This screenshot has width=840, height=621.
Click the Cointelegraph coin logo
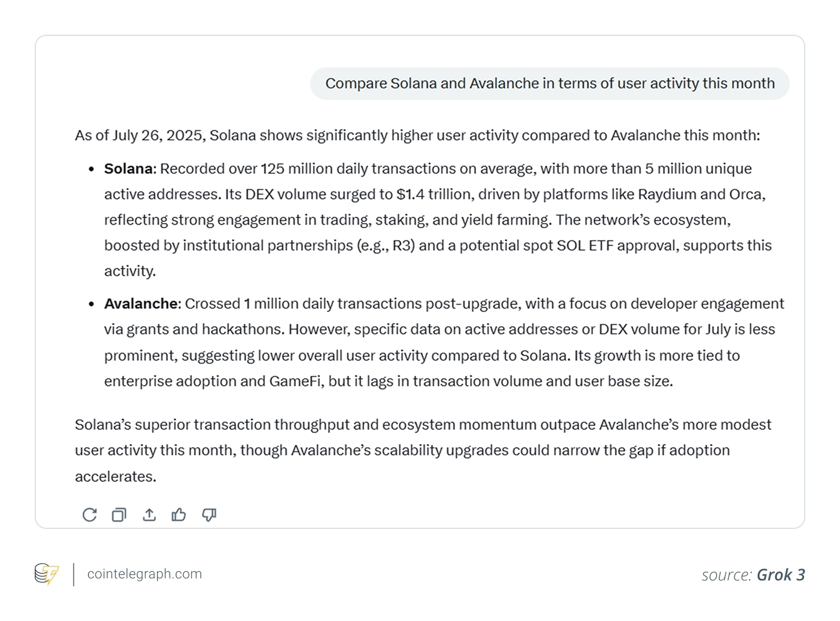(46, 574)
